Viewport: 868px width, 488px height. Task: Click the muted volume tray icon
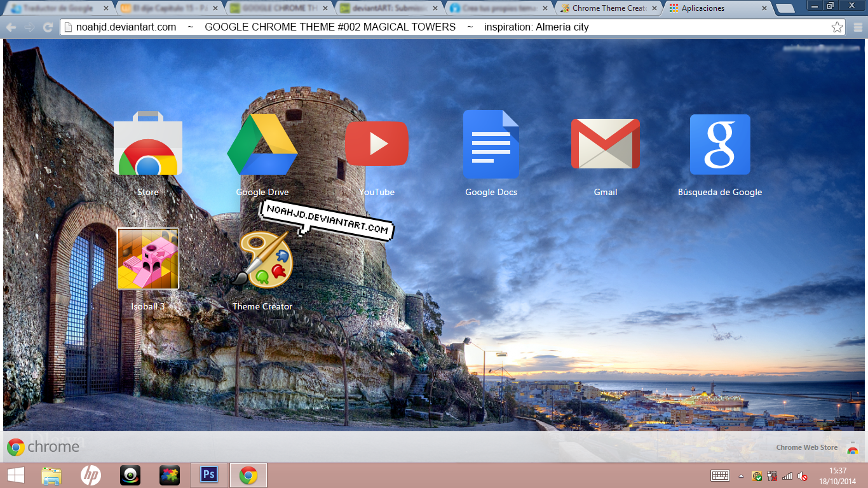(x=803, y=475)
